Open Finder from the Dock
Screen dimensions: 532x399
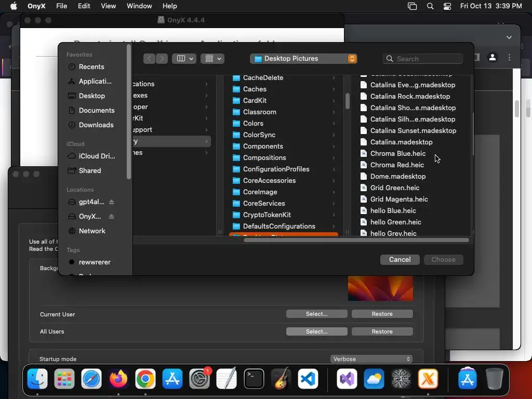37,379
